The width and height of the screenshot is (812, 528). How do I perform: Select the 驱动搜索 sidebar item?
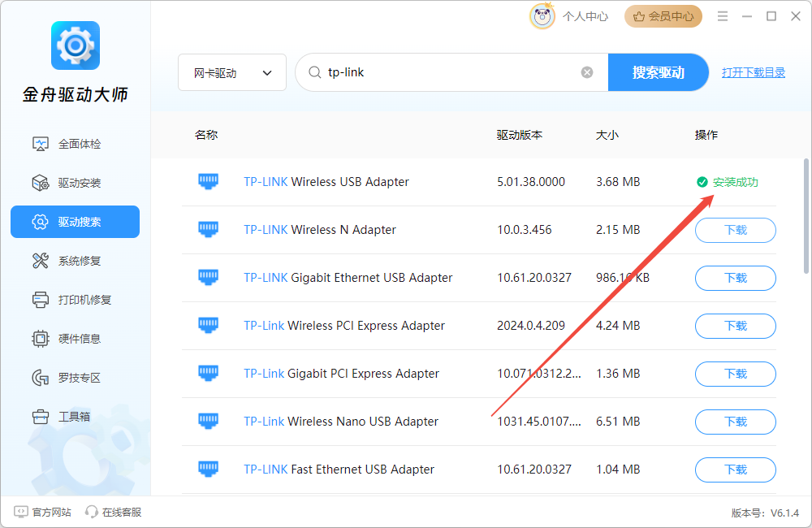pos(75,222)
